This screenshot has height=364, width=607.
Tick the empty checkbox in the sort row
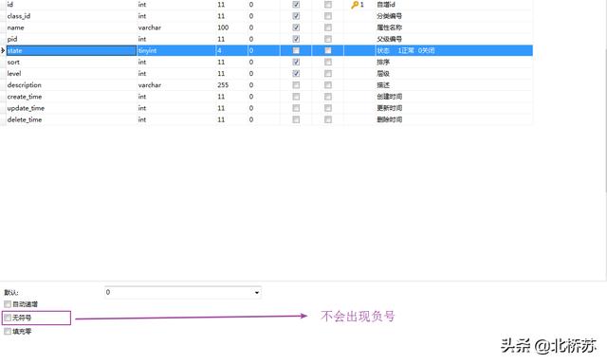point(328,62)
